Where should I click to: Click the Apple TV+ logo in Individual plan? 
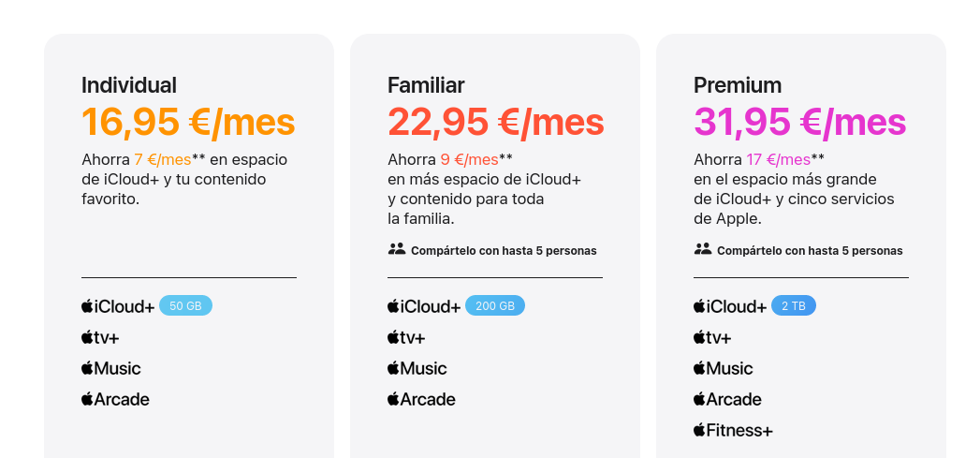tap(100, 337)
